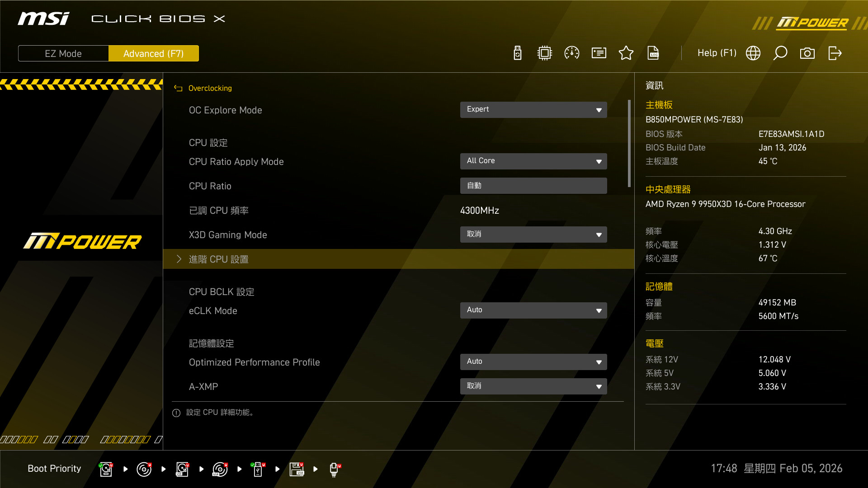Click the CPU chip icon in toolbar
The image size is (868, 488).
545,53
